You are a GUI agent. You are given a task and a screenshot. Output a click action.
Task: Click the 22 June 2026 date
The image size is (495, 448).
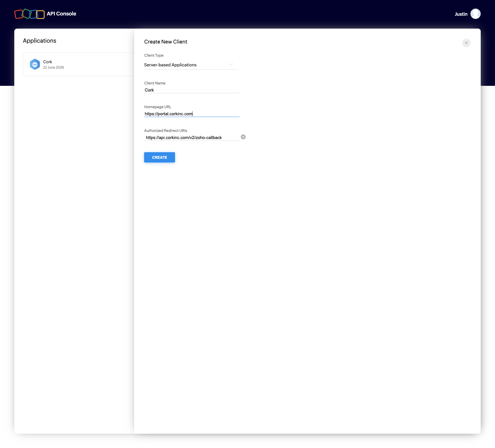click(x=53, y=68)
